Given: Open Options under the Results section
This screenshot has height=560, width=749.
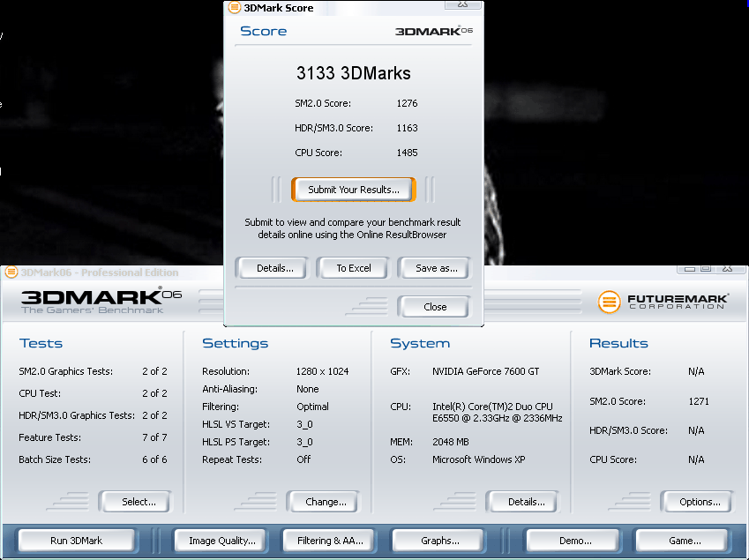Looking at the screenshot, I should pos(700,502).
